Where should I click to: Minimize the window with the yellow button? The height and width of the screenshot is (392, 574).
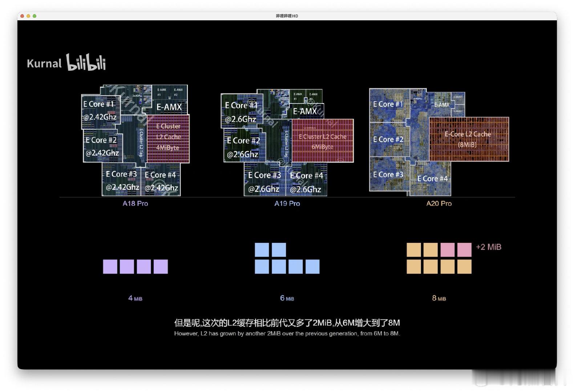click(28, 16)
